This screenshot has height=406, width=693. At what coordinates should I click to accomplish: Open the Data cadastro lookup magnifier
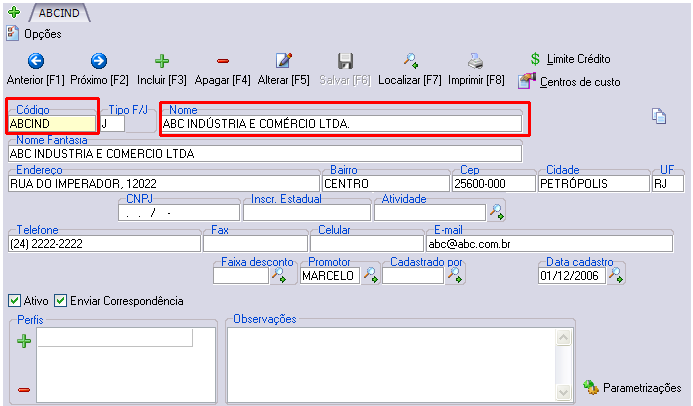[616, 275]
